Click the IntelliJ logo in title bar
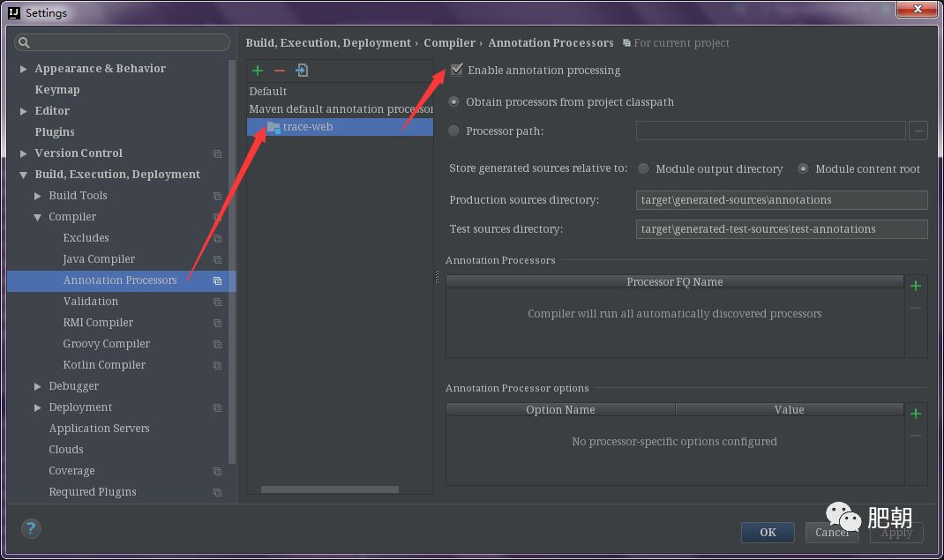Viewport: 944px width, 560px height. tap(14, 12)
